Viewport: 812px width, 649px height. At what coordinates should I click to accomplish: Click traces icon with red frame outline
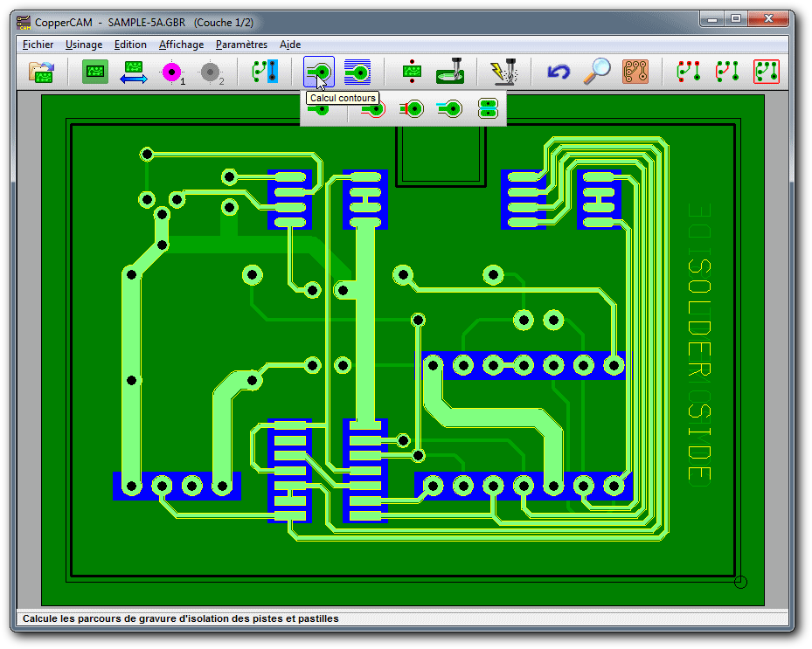click(x=767, y=72)
